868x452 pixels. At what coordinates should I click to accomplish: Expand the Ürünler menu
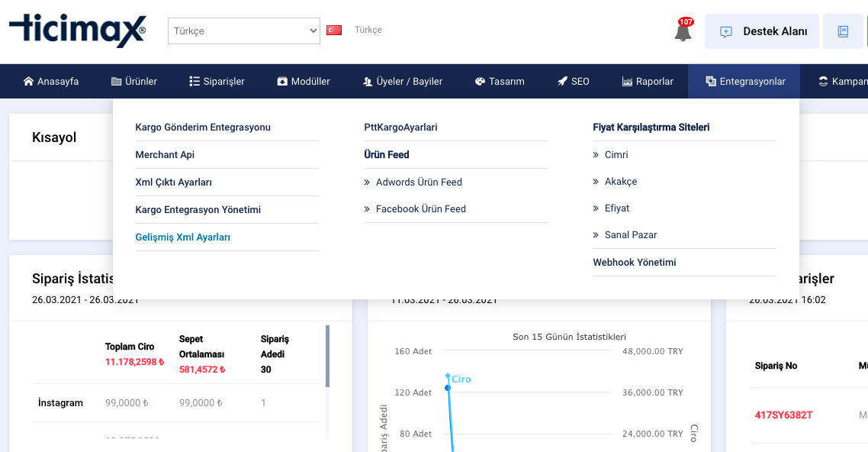click(134, 82)
